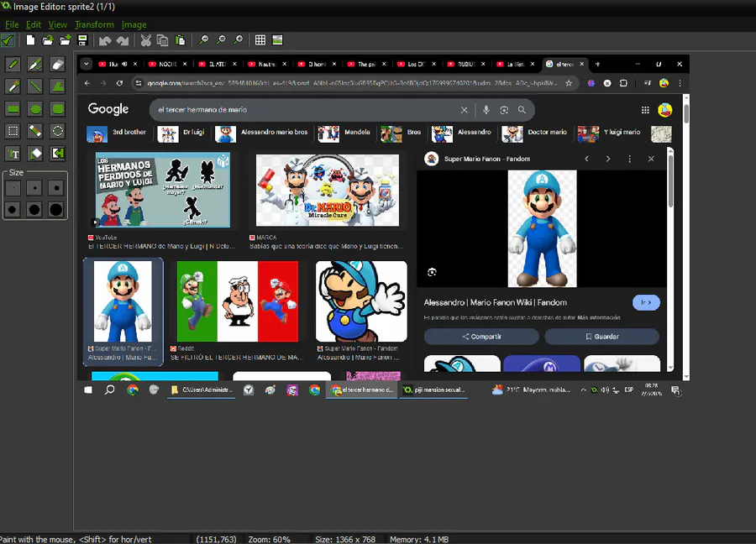Open the Edit menu
Screen dimensions: 756x544
tap(34, 24)
